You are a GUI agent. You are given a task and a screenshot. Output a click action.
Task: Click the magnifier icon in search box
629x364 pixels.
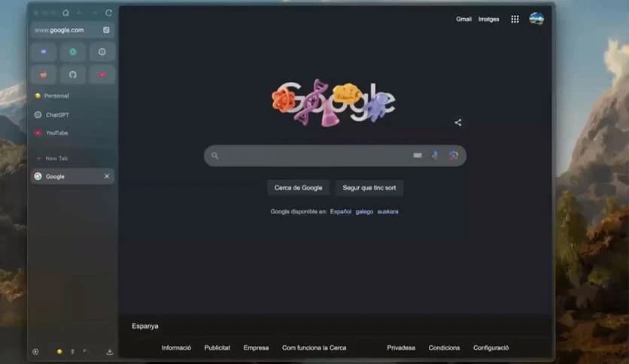(x=215, y=156)
